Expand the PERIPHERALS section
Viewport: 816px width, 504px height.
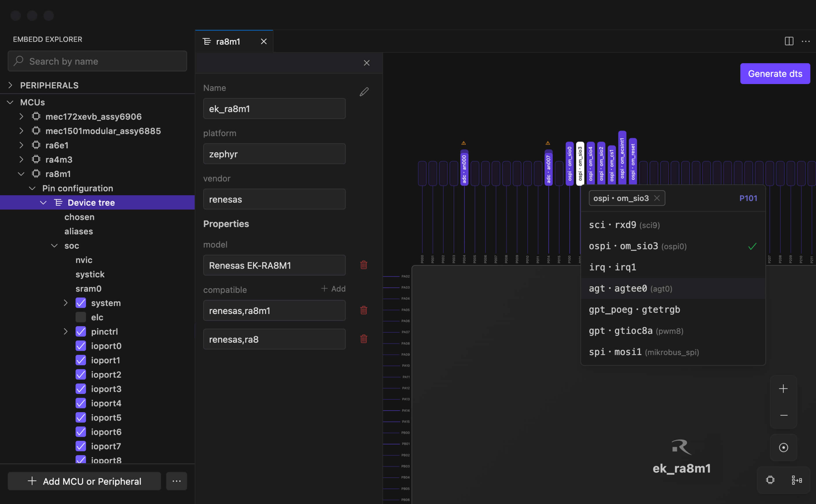point(10,85)
